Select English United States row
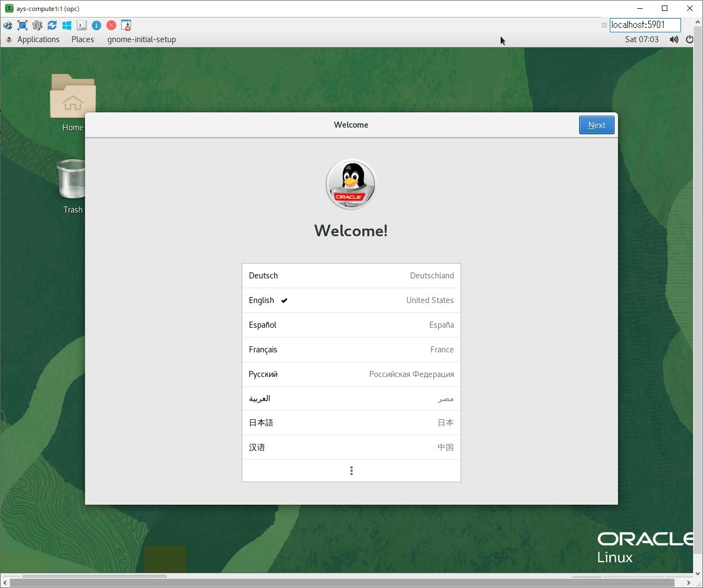The height and width of the screenshot is (588, 703). click(x=351, y=300)
